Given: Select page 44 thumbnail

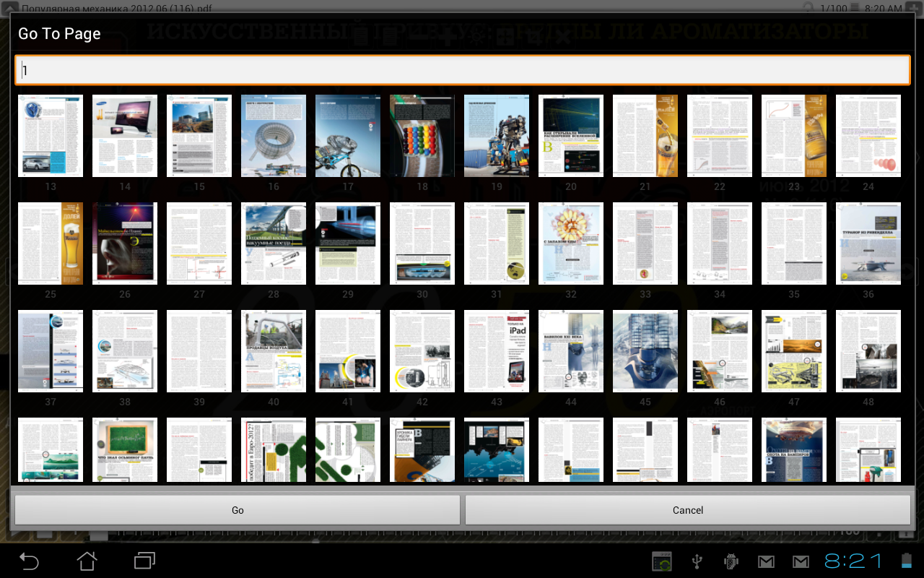Looking at the screenshot, I should (571, 351).
